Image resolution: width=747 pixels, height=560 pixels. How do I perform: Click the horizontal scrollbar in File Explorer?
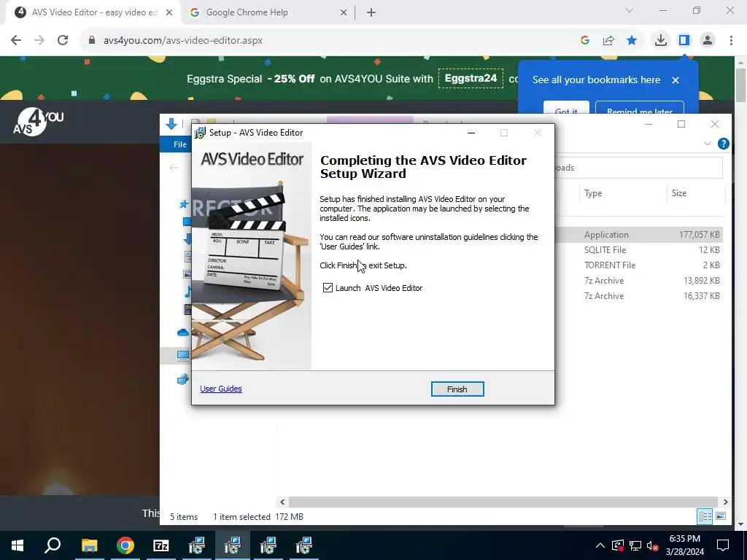(x=503, y=502)
